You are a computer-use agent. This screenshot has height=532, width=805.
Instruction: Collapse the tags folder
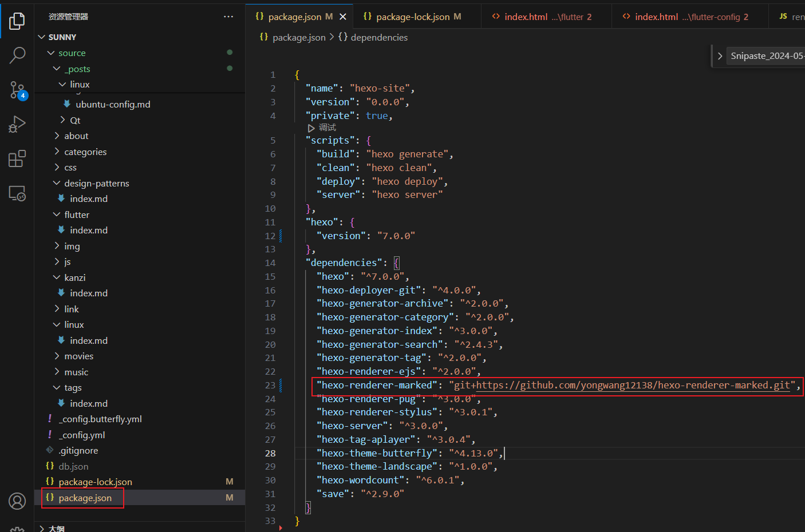pos(57,387)
